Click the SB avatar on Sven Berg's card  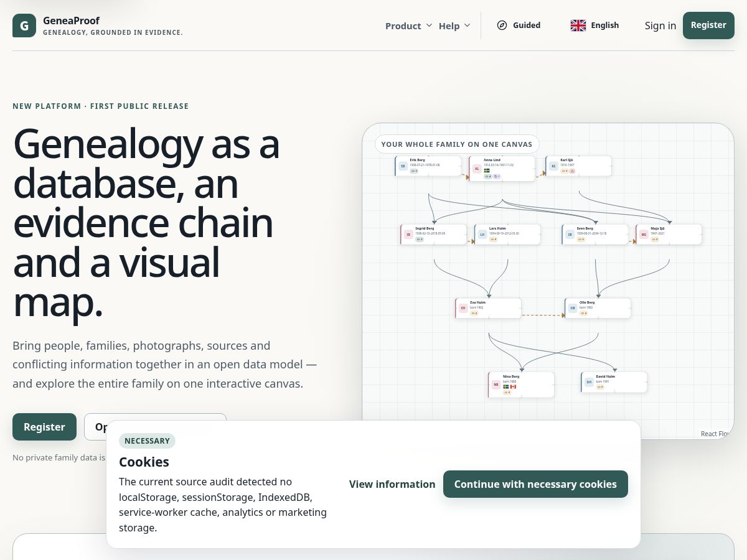(x=570, y=235)
